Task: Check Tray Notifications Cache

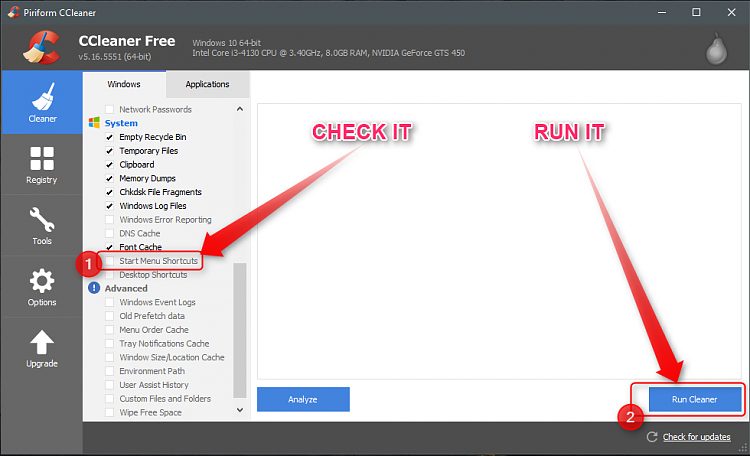Action: [110, 344]
